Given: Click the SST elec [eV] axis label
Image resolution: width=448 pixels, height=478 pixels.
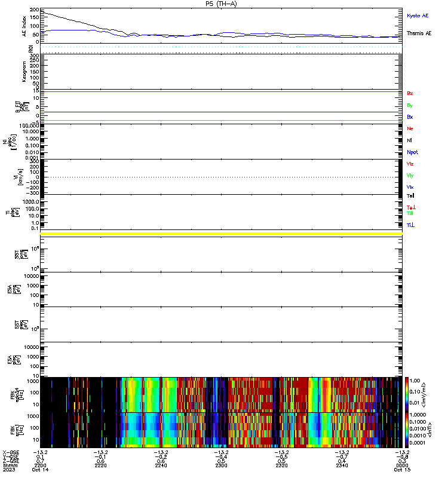Looking at the screenshot, I should [21, 324].
